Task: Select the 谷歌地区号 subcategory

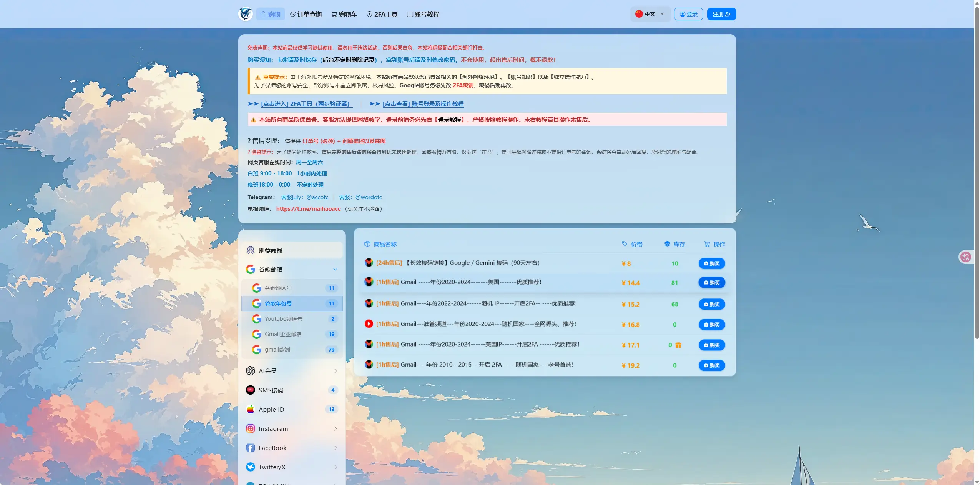Action: (292, 288)
